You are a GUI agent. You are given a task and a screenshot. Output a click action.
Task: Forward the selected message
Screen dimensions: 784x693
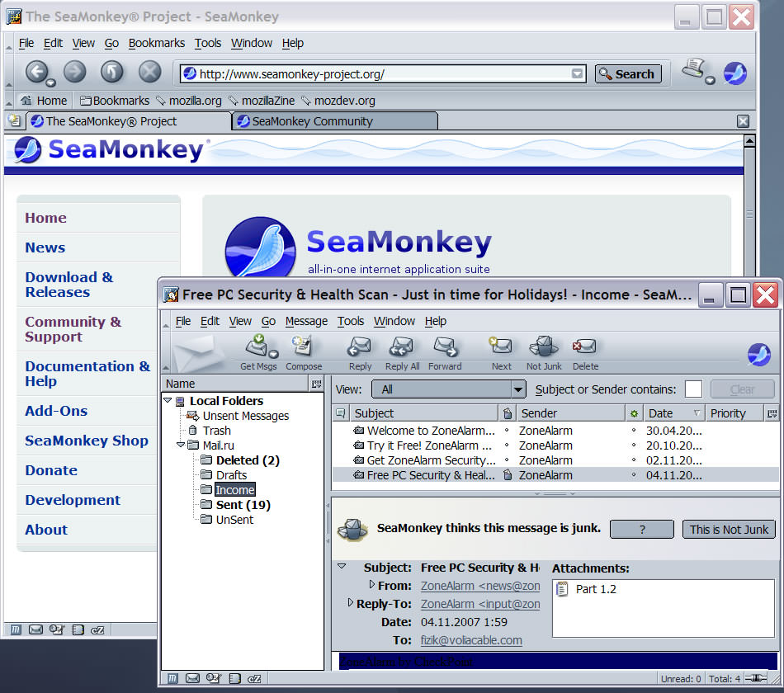445,352
